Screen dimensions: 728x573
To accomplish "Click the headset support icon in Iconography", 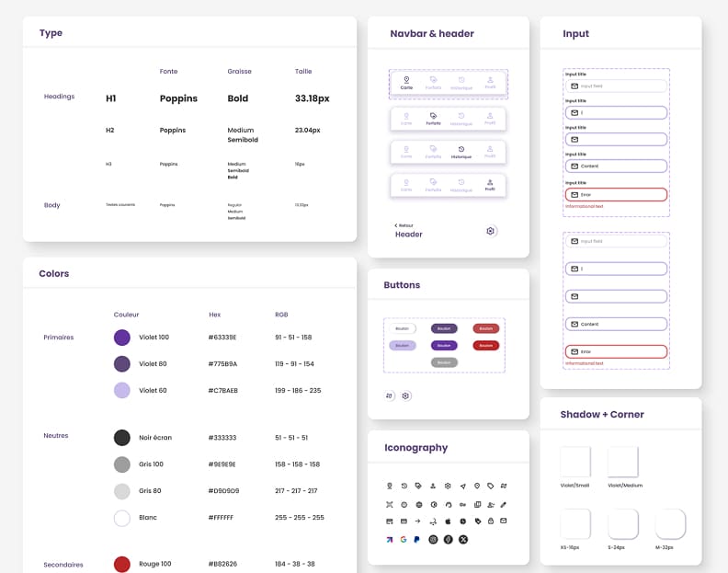I will (449, 505).
